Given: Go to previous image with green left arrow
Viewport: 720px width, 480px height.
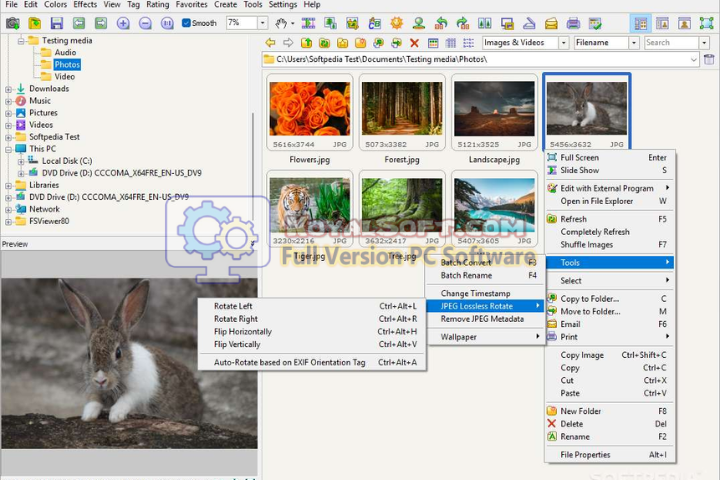Looking at the screenshot, I should click(x=79, y=23).
